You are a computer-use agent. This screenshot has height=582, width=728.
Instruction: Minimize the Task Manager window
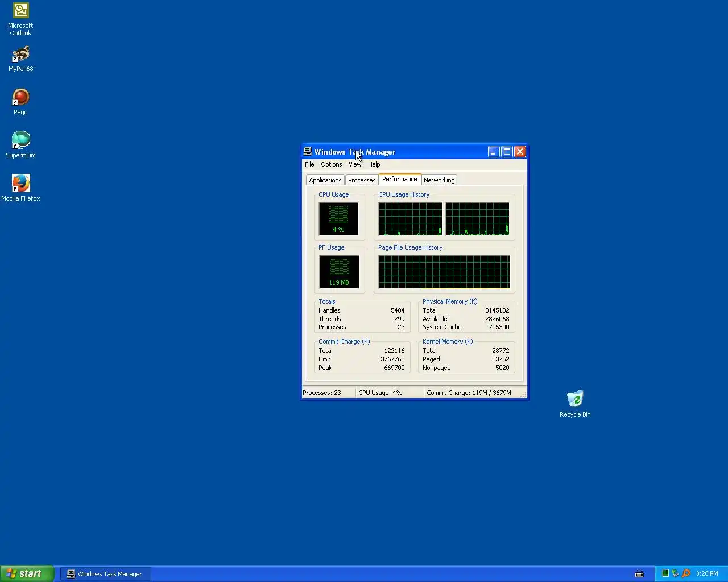coord(494,152)
